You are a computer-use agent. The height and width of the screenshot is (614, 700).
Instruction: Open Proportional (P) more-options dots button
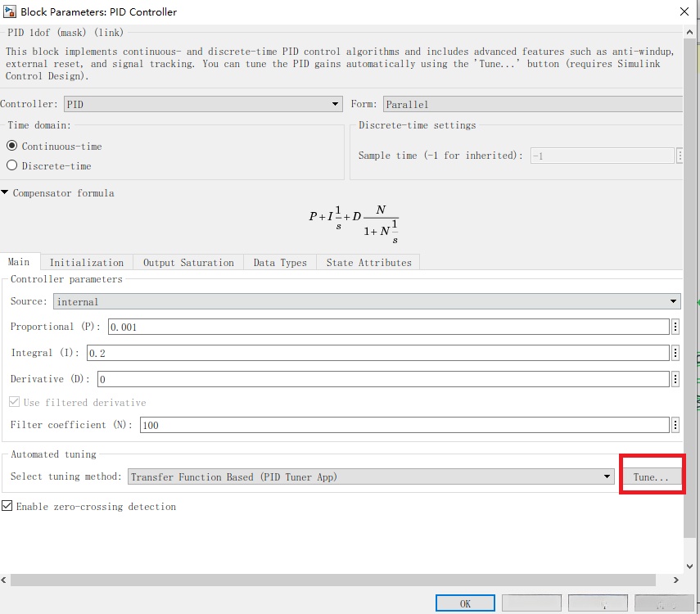(675, 327)
